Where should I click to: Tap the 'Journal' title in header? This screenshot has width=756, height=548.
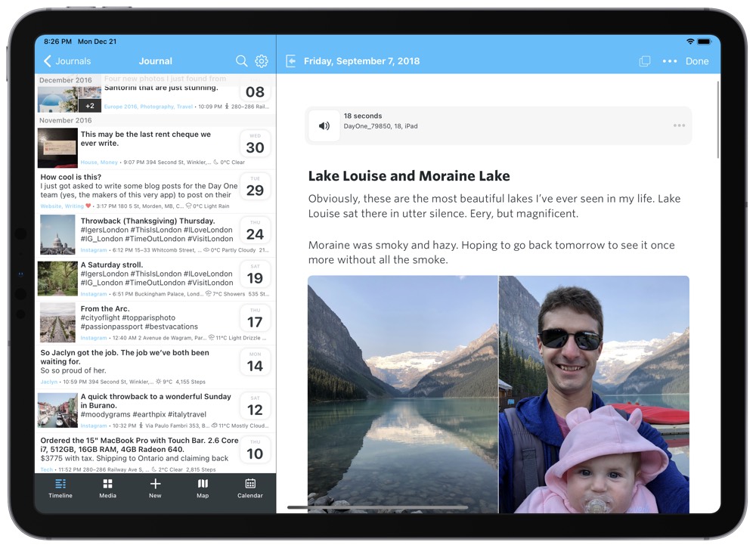155,61
